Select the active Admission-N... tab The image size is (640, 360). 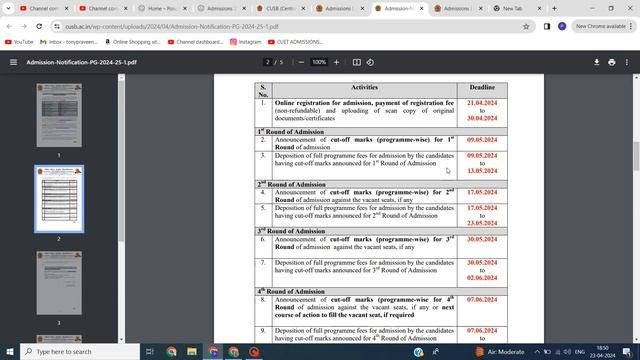(x=400, y=8)
